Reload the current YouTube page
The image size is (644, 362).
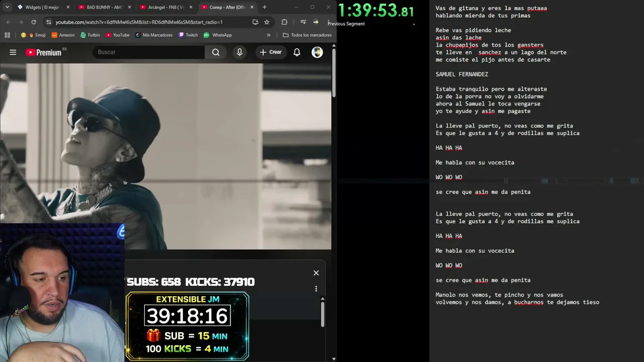pyautogui.click(x=34, y=22)
